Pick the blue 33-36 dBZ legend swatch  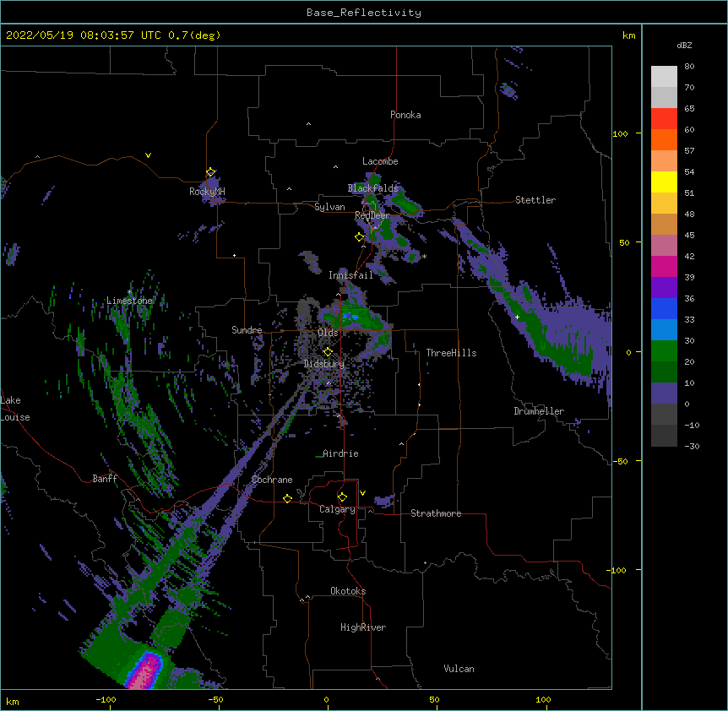click(x=664, y=308)
